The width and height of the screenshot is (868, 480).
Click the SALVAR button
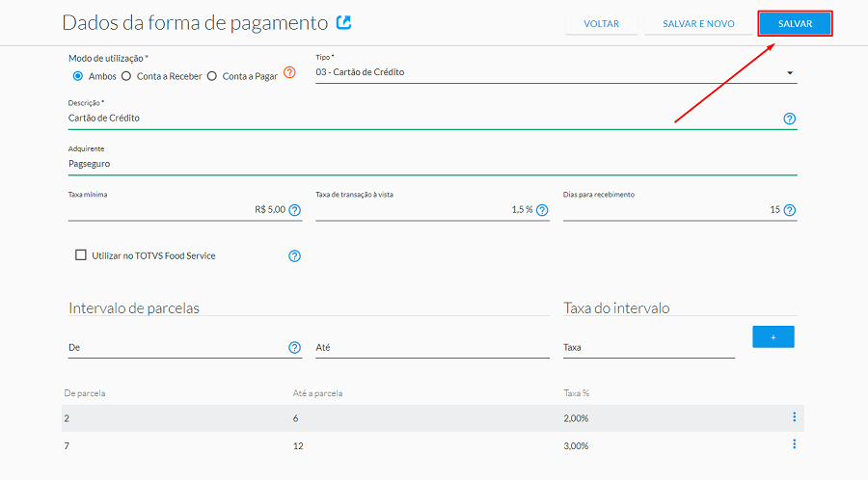coord(795,24)
